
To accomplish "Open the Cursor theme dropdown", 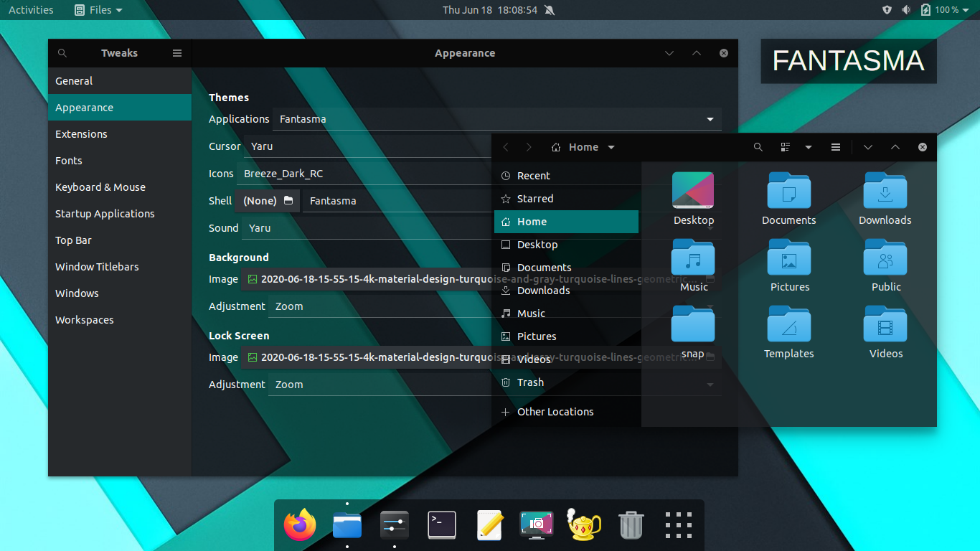I will click(482, 146).
